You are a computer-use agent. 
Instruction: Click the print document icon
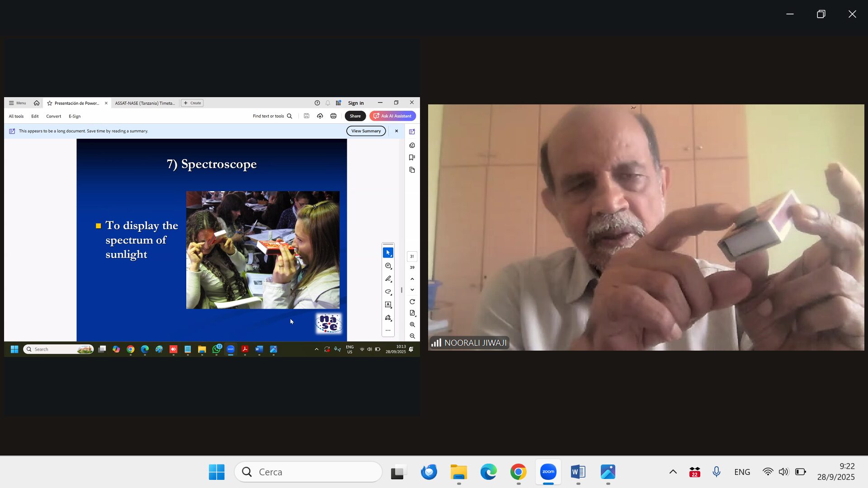(x=333, y=116)
